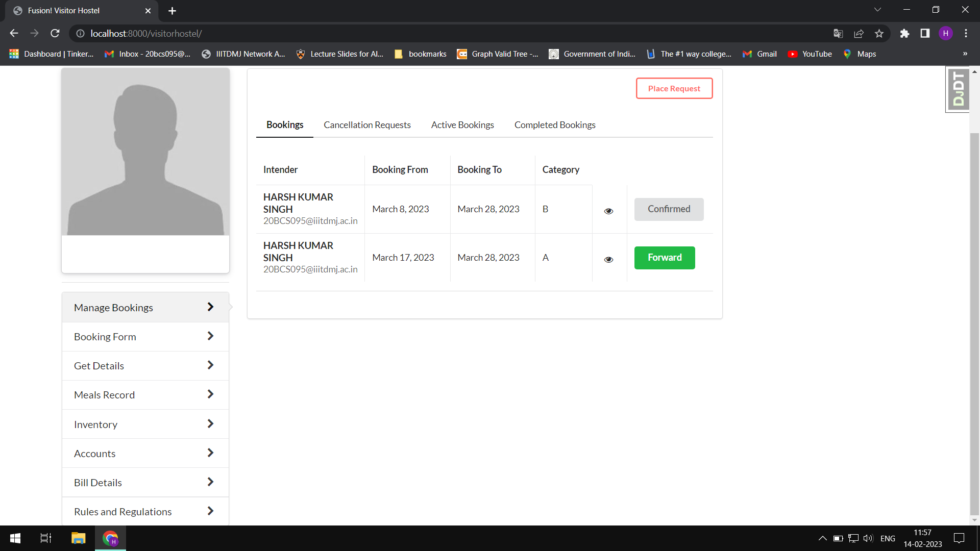Click the profile picture placeholder thumbnail
The height and width of the screenshot is (551, 980).
click(x=145, y=152)
